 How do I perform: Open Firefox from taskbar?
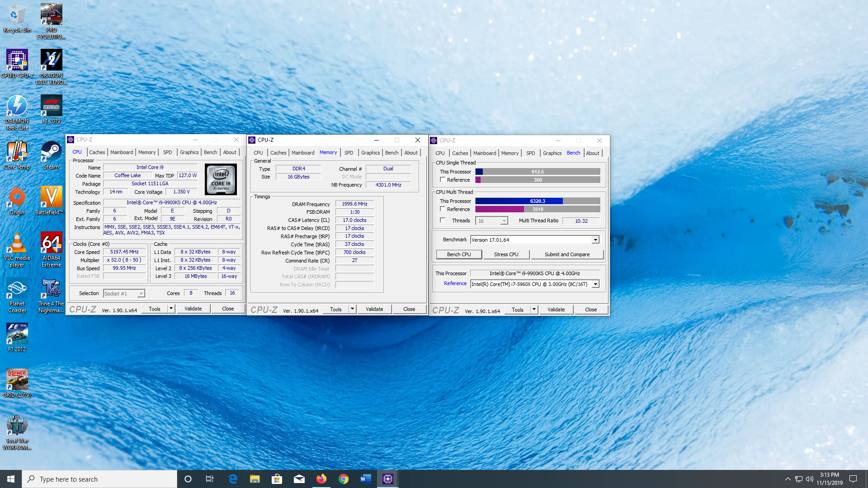[321, 479]
